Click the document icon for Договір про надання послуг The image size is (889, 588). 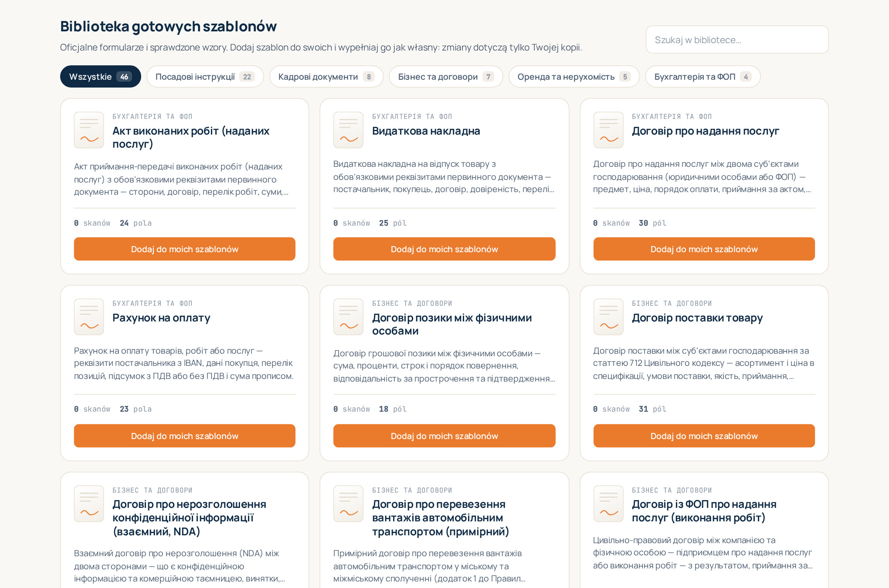tap(608, 130)
